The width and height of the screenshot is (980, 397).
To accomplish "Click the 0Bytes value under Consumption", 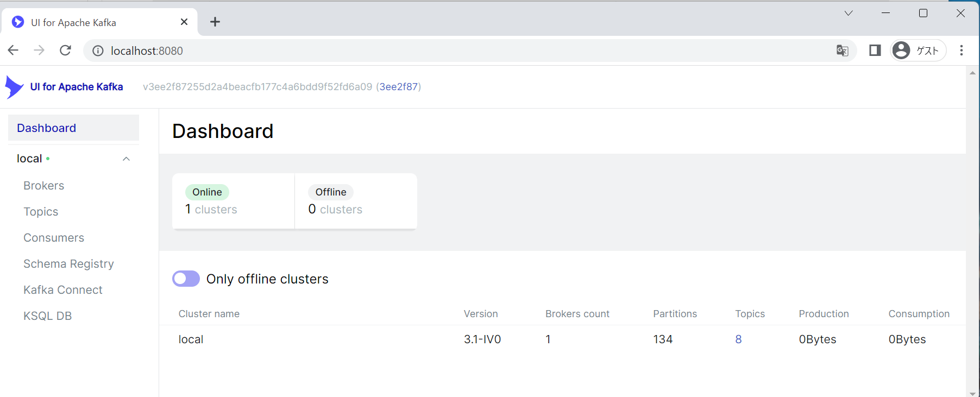I will click(x=907, y=339).
